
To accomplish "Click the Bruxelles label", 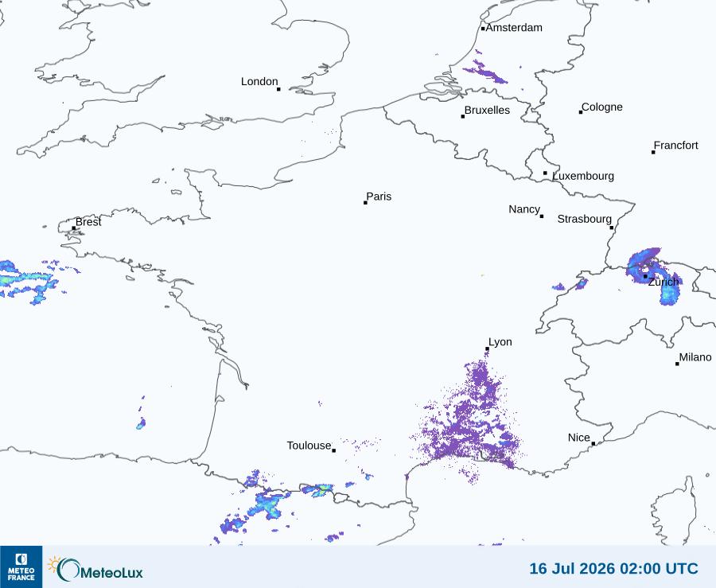I will tap(487, 110).
